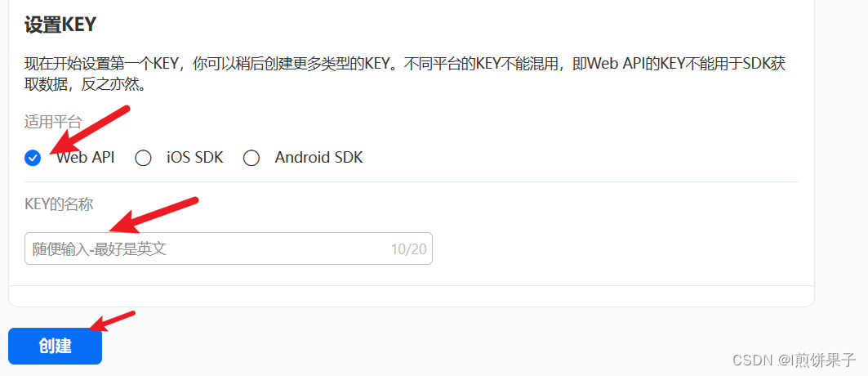Click the CSDN watermark text
The width and height of the screenshot is (868, 376).
[752, 360]
